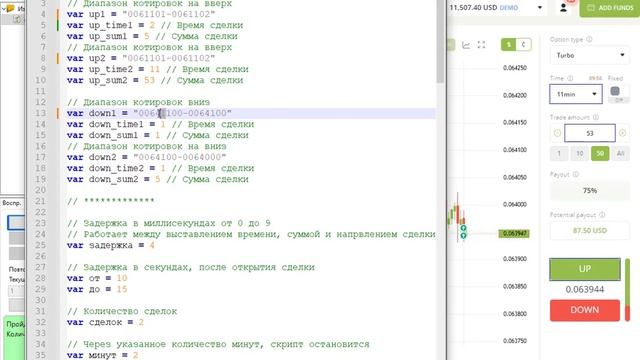Click the highlighted button below Воспр. tab
640x360 pixels.
(x=16, y=223)
